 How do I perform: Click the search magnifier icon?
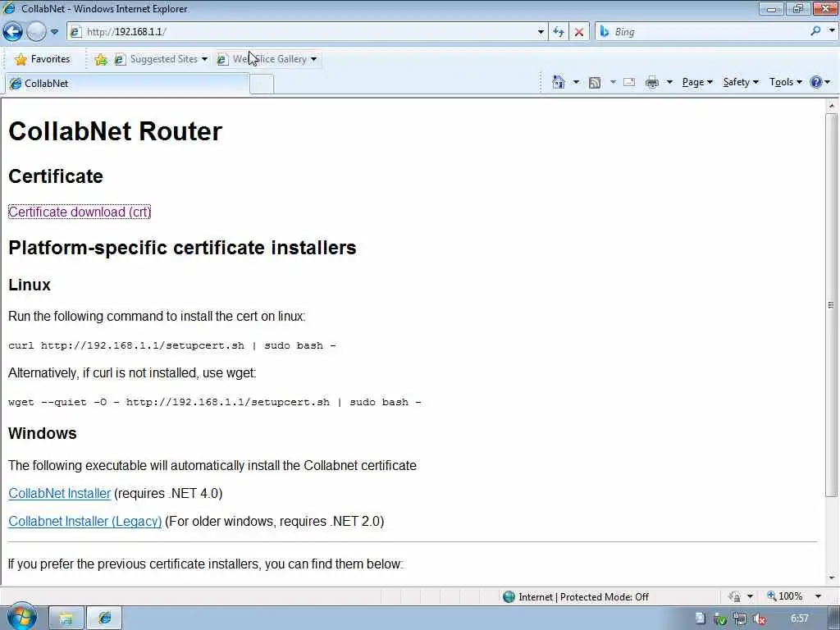point(815,32)
